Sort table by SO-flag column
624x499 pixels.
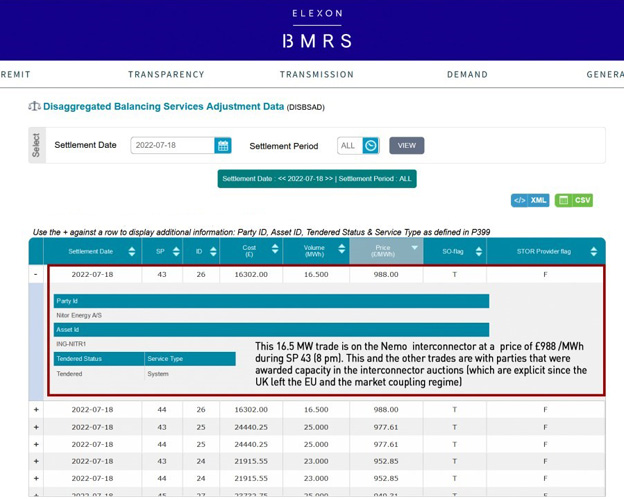pyautogui.click(x=479, y=251)
